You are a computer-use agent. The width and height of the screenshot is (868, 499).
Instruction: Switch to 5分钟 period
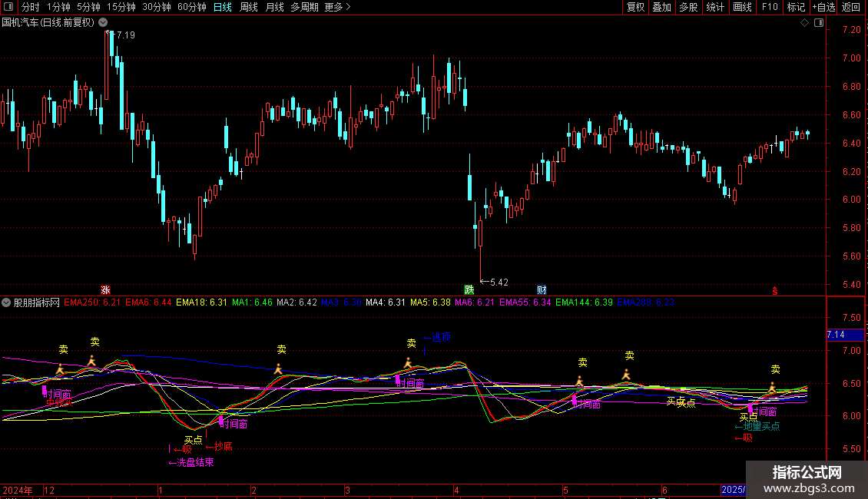click(88, 7)
